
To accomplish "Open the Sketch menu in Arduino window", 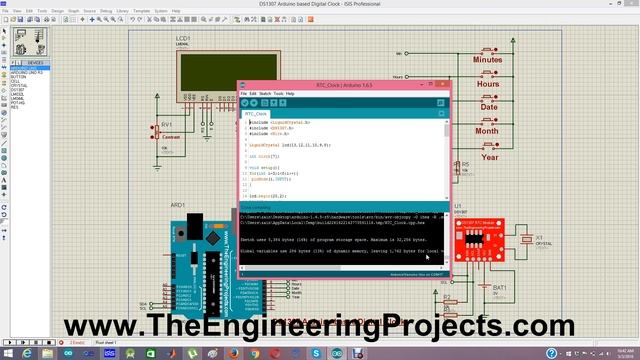I will pyautogui.click(x=265, y=94).
